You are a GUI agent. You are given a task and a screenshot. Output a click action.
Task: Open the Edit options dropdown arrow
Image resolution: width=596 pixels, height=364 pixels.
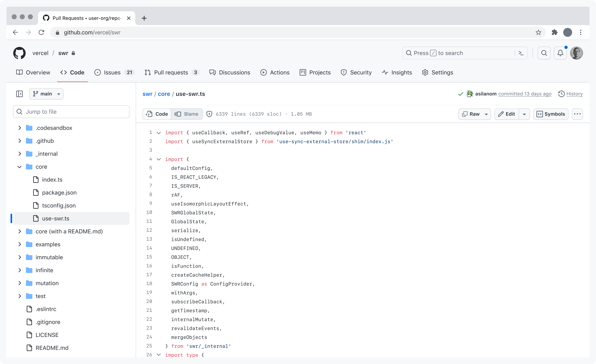click(x=524, y=114)
